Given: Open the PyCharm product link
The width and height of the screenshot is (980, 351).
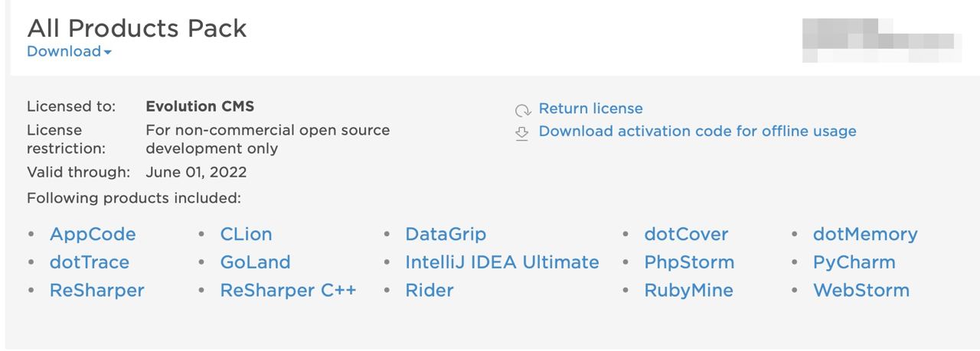Looking at the screenshot, I should click(854, 262).
